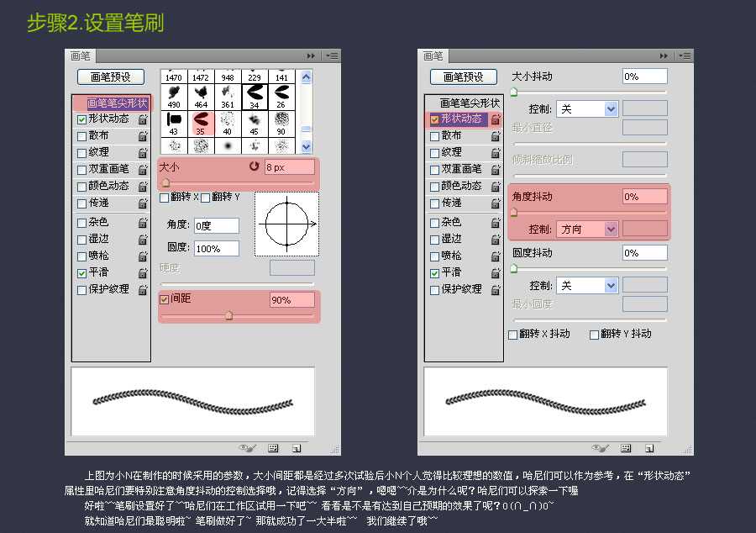Toggle lock icon for 散布 in right panel
The image size is (756, 533).
[496, 136]
